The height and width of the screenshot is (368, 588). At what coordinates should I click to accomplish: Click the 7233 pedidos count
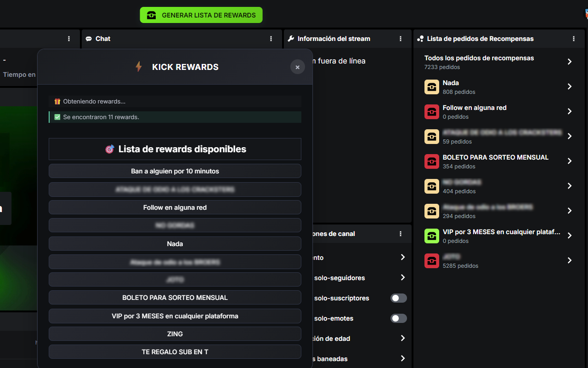442,67
